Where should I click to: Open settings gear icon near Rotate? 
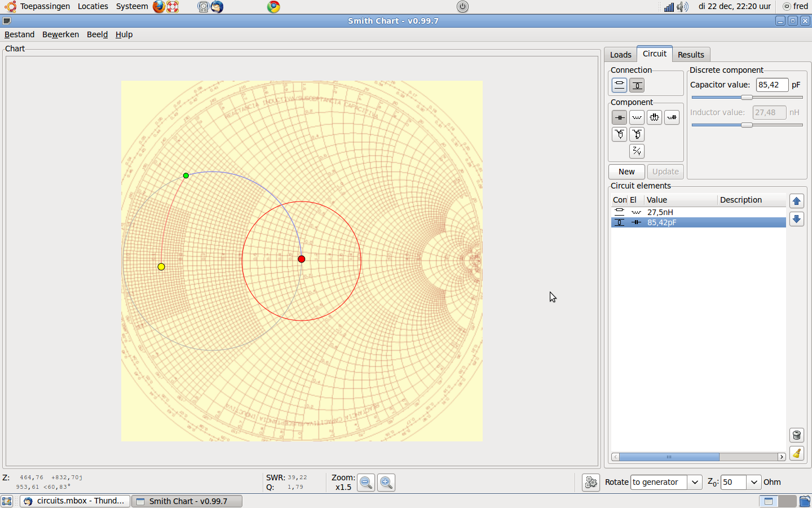point(591,483)
